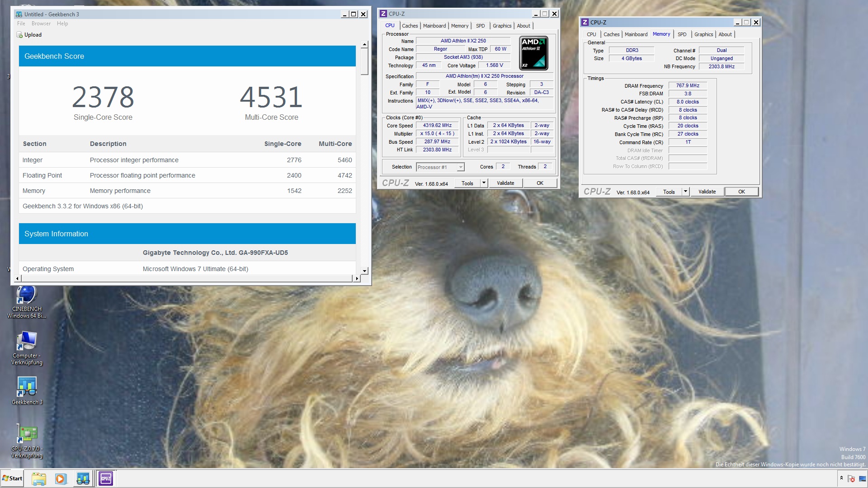Open CINEBENCH Windows 64 Bit desktop shortcut

27,302
